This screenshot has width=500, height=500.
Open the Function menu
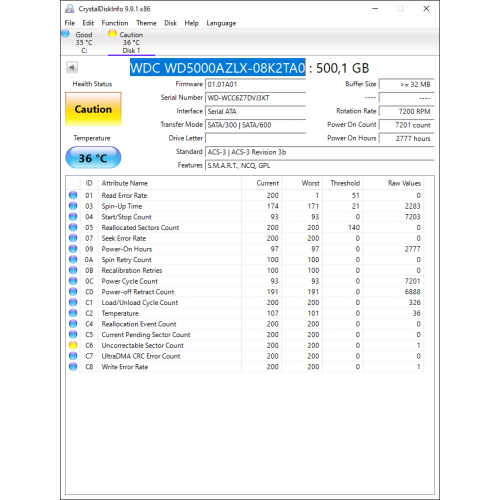(115, 23)
